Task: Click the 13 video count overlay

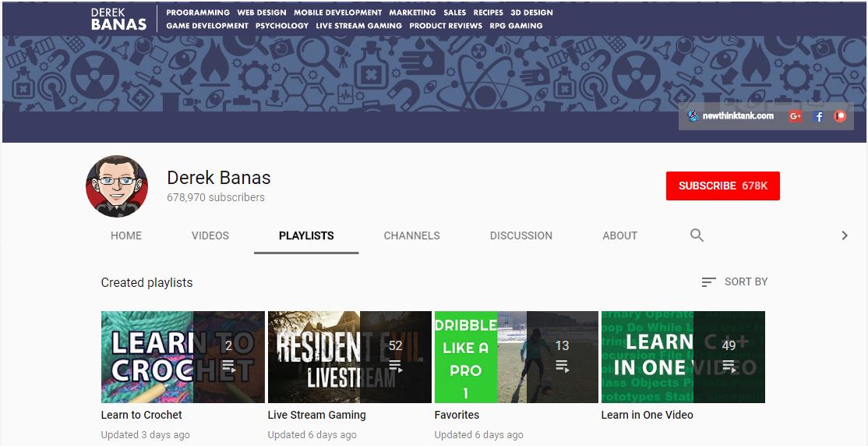Action: tap(562, 345)
